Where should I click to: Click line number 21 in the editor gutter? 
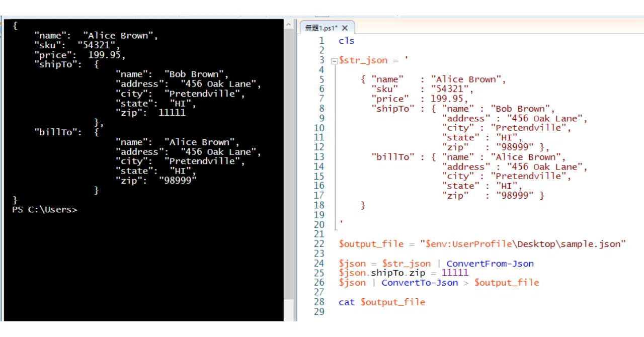coord(319,234)
